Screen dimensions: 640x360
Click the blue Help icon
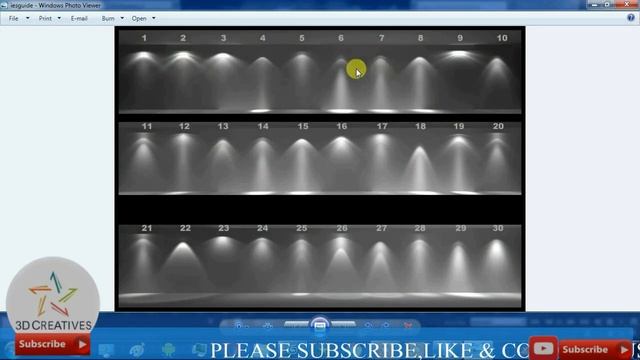(x=631, y=18)
